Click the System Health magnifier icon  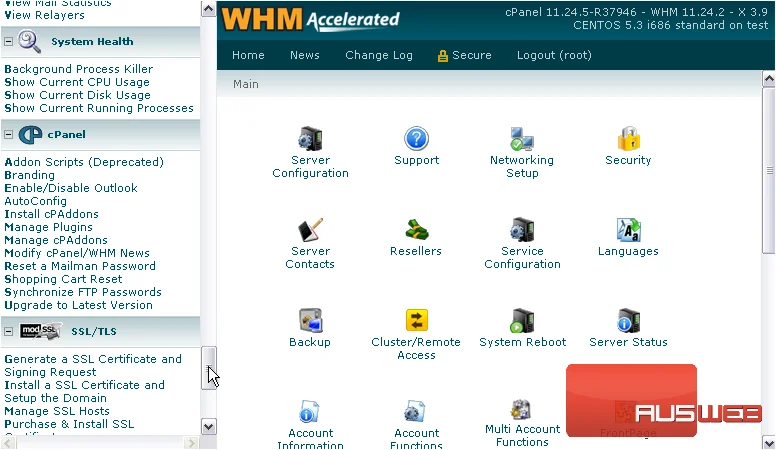(x=29, y=42)
